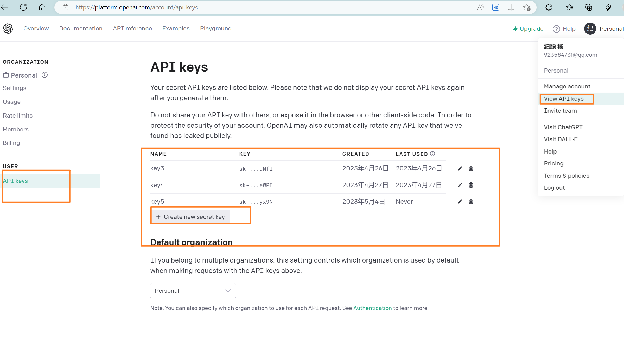The height and width of the screenshot is (364, 624).
Task: Open browser extensions puzzle icon
Action: tap(549, 7)
